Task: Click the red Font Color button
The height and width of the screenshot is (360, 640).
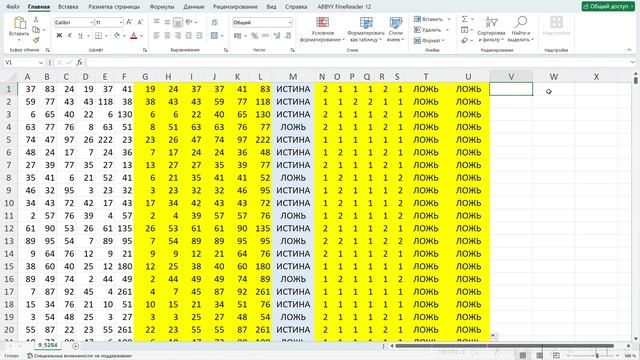Action: tap(133, 36)
